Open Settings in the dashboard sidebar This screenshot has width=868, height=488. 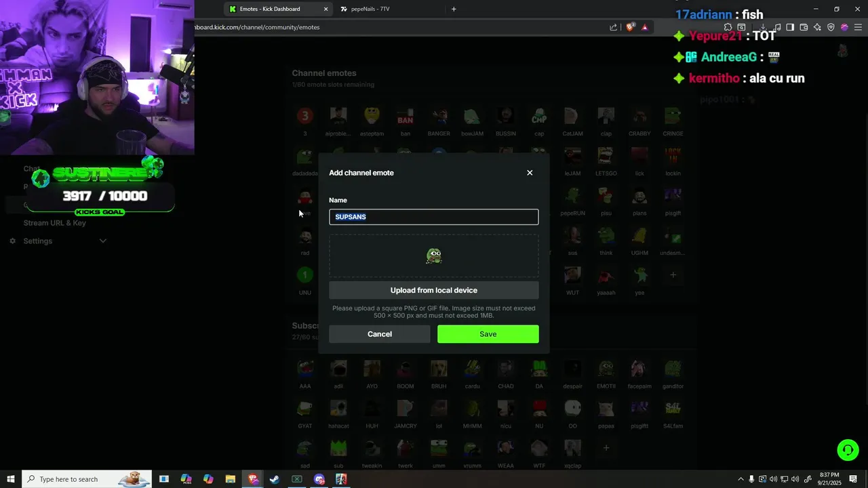38,241
